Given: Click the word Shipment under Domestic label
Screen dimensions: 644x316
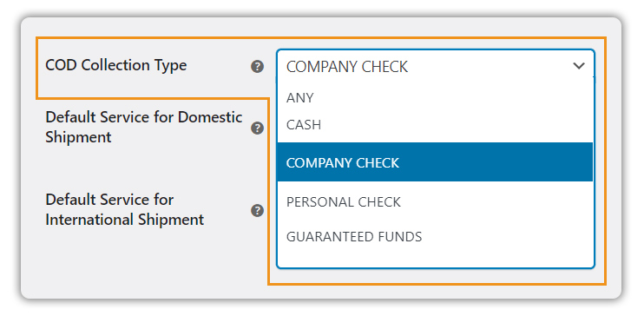Looking at the screenshot, I should (x=78, y=137).
